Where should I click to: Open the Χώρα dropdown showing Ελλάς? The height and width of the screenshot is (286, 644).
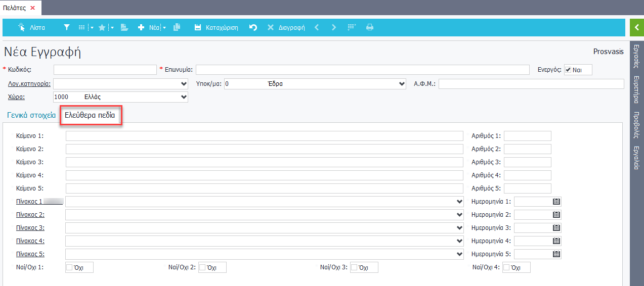pos(184,97)
